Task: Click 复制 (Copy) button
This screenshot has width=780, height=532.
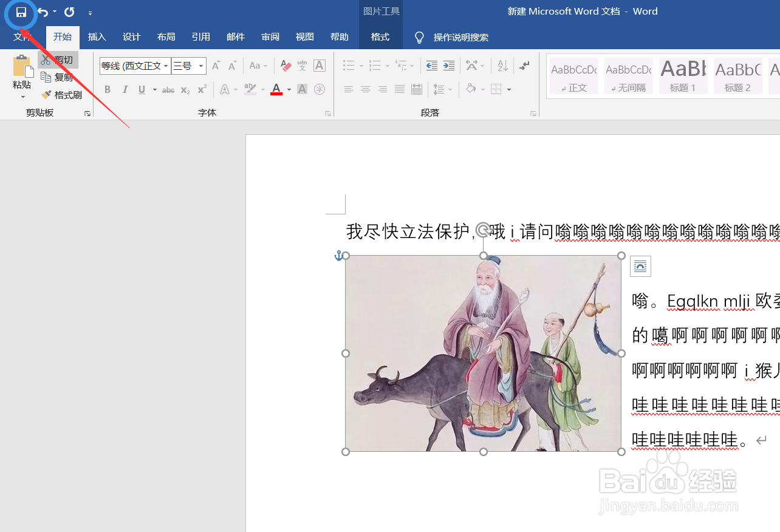Action: tap(57, 78)
